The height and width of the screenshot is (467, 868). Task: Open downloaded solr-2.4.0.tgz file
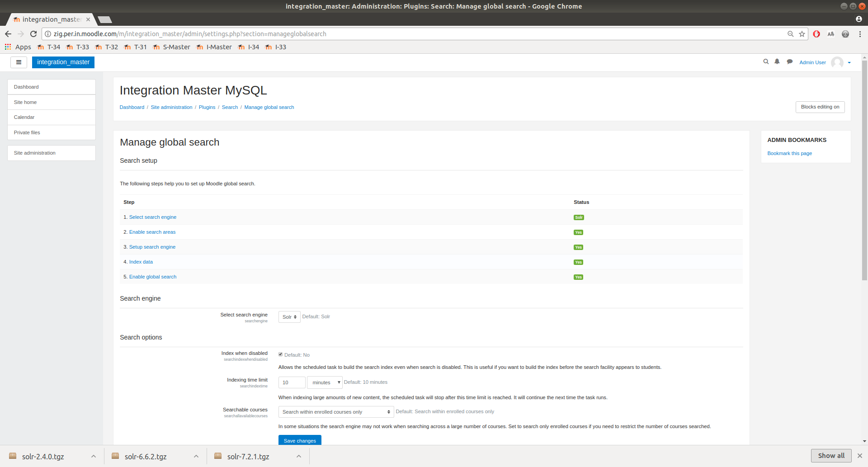[x=43, y=457]
